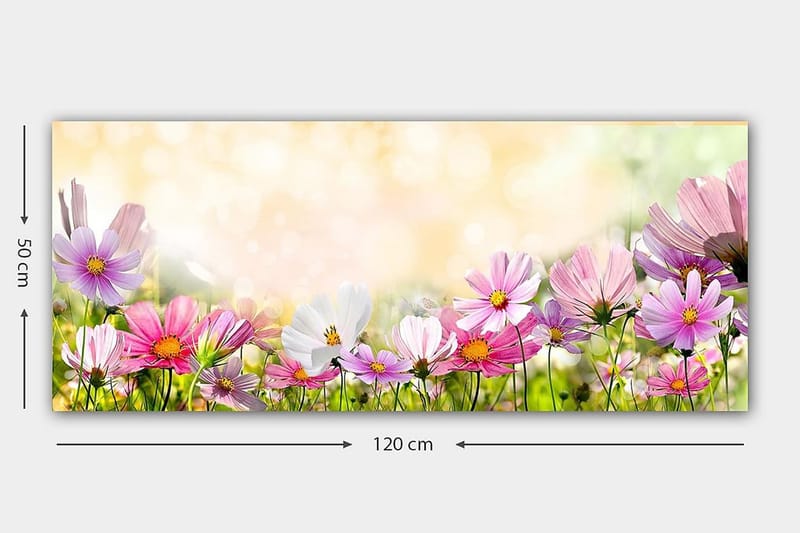Click the "50 cm" height label

[x=23, y=262]
